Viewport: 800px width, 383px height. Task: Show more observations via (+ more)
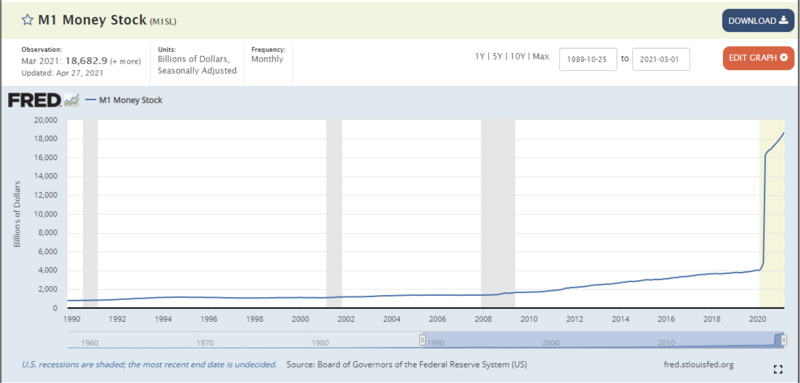(x=125, y=62)
